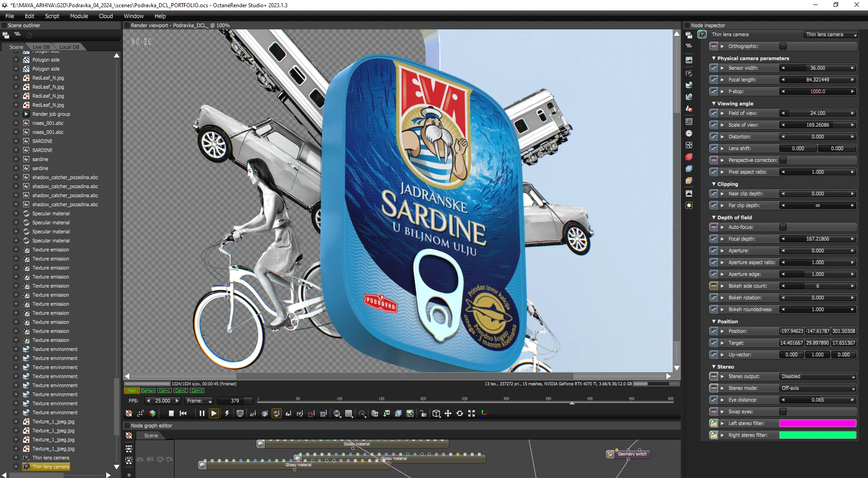
Task: Increase FPS with the right arrow stepper
Action: (x=177, y=401)
